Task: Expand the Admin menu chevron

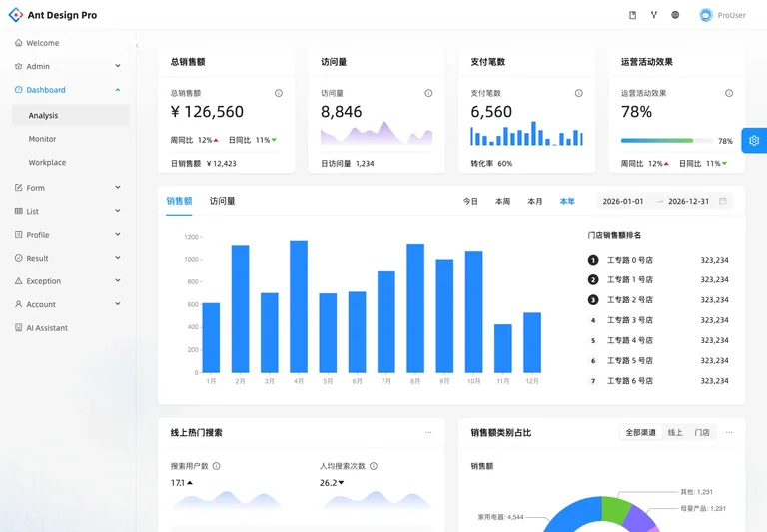Action: click(x=118, y=66)
